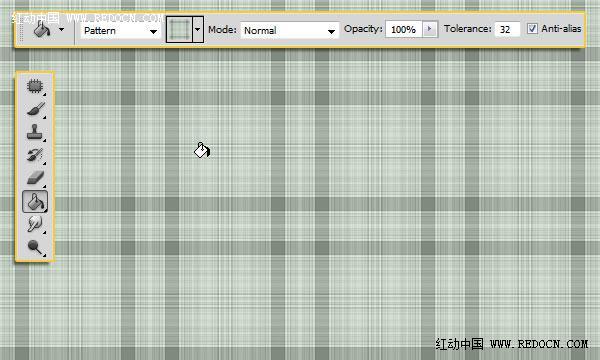Click the Tolerance value field

(507, 29)
